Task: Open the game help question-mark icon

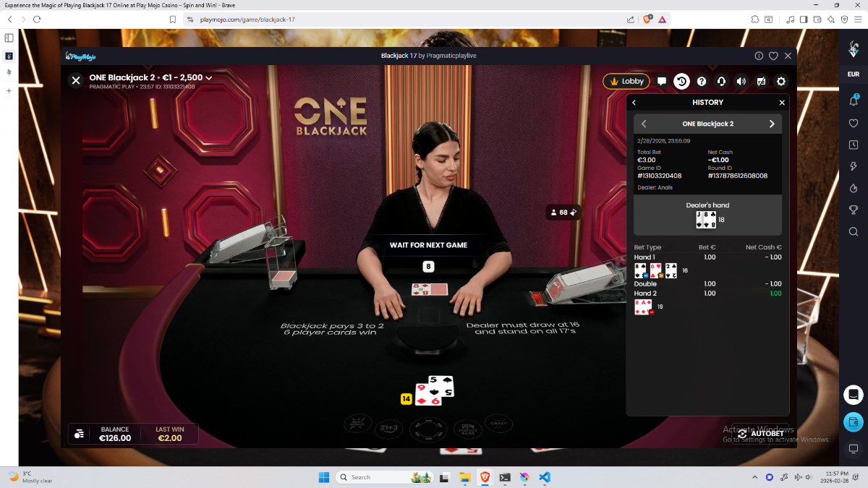Action: 701,82
